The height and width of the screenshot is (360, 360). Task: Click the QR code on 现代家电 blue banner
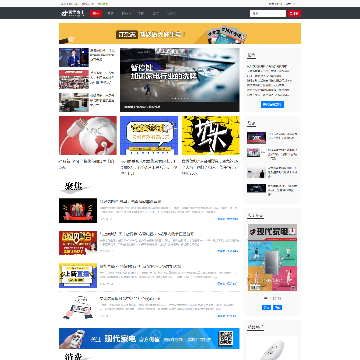(x=225, y=338)
